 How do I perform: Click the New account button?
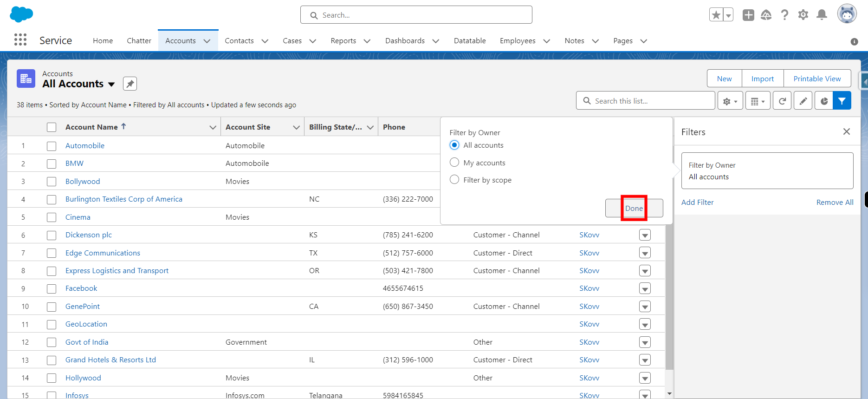coord(724,78)
